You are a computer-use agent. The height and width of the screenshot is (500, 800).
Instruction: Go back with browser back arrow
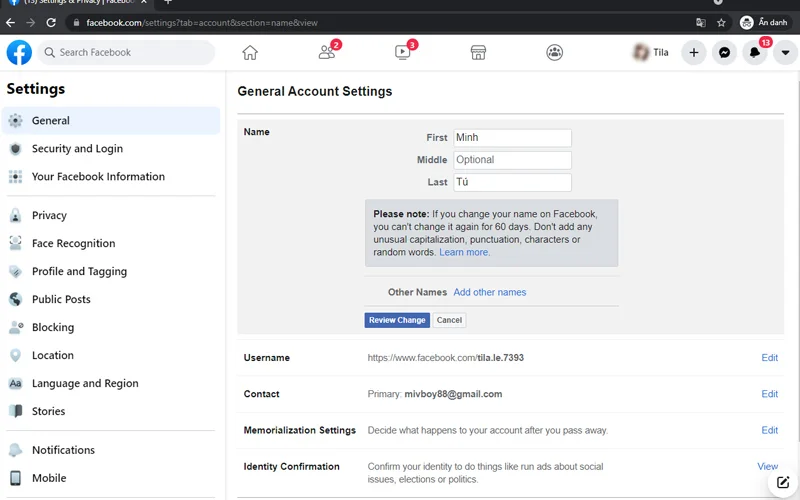[10, 22]
